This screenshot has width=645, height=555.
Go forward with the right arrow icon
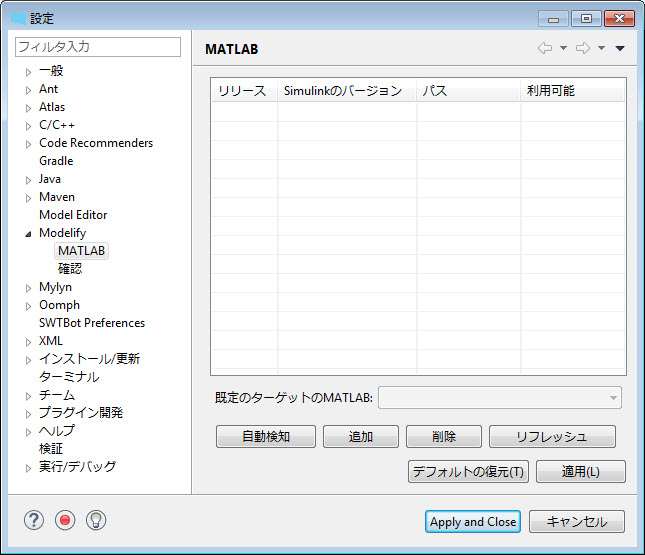click(x=582, y=48)
